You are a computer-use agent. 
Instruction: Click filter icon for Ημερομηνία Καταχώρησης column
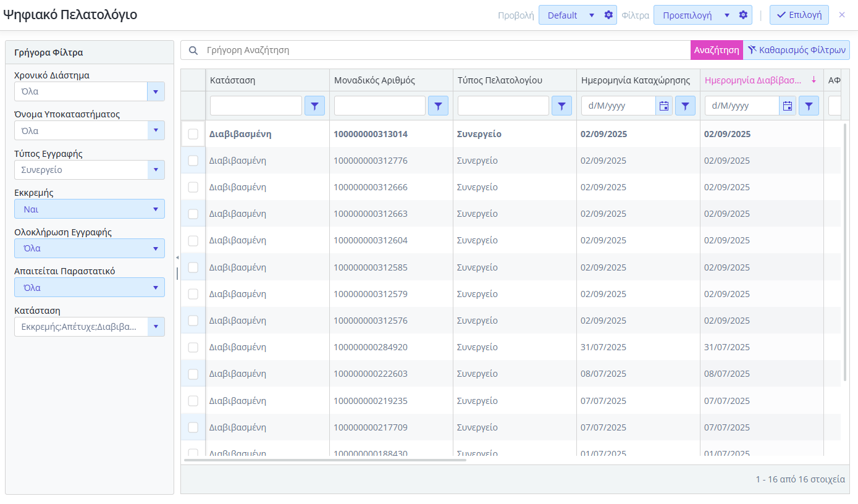tap(685, 106)
